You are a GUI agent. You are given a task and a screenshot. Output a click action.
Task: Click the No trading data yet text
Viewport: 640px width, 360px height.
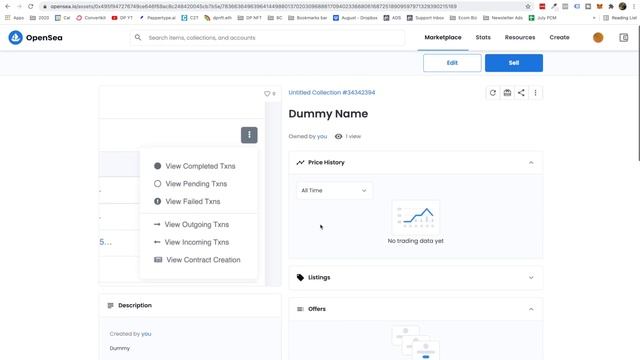[x=416, y=241]
